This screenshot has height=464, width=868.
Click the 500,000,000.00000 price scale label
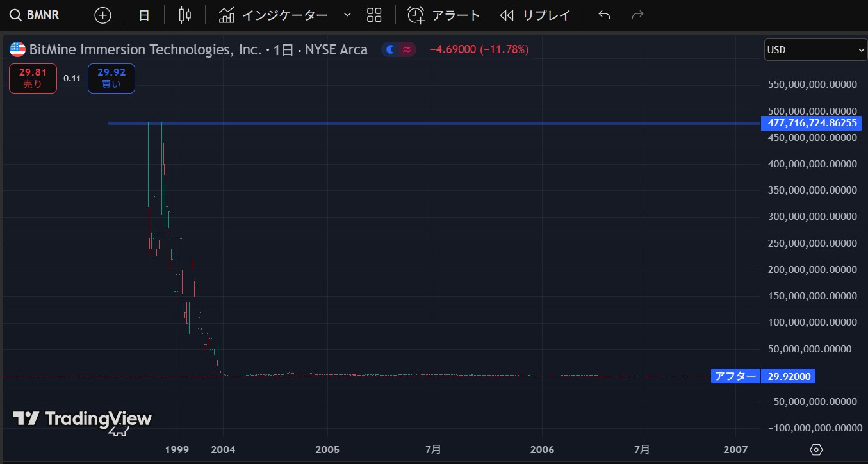(812, 112)
